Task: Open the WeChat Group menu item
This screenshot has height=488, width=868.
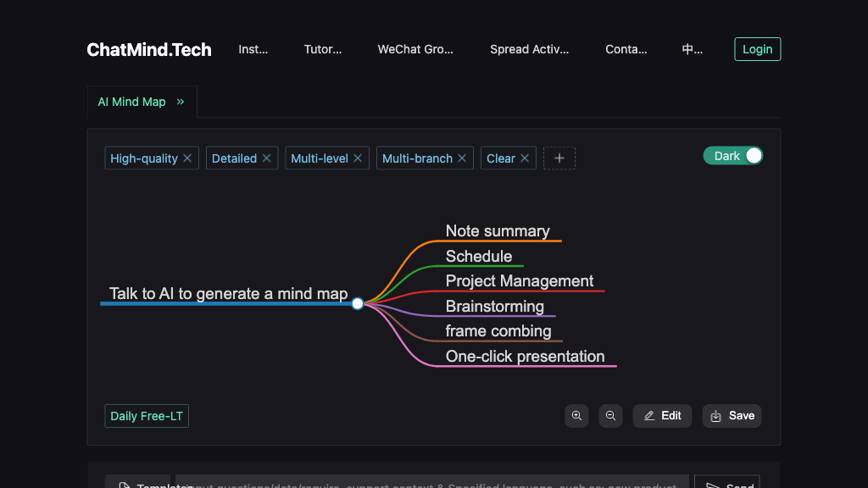Action: click(x=415, y=49)
